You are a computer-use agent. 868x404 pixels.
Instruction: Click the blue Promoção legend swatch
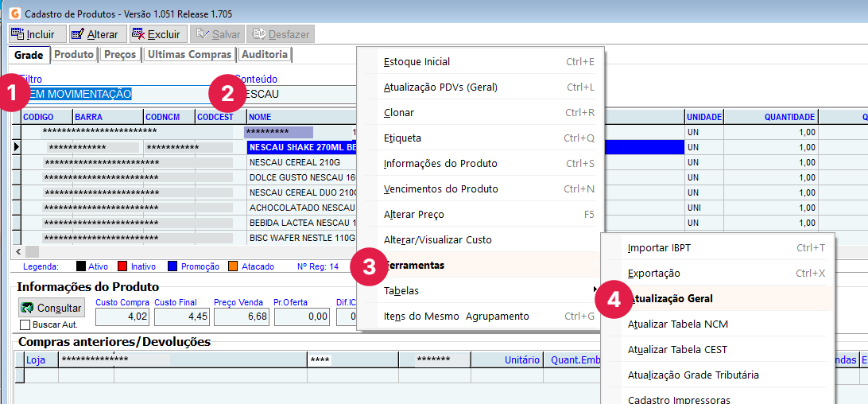tap(172, 266)
